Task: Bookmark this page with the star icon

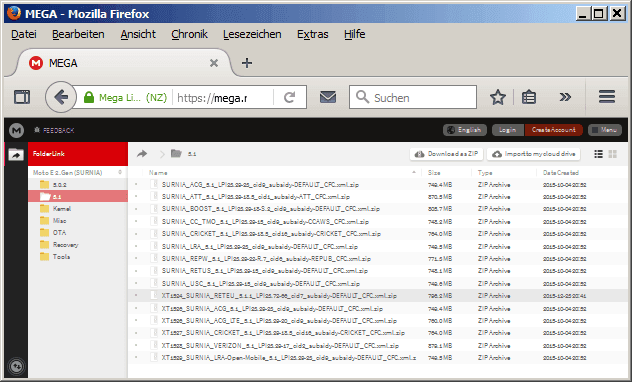Action: [x=498, y=97]
